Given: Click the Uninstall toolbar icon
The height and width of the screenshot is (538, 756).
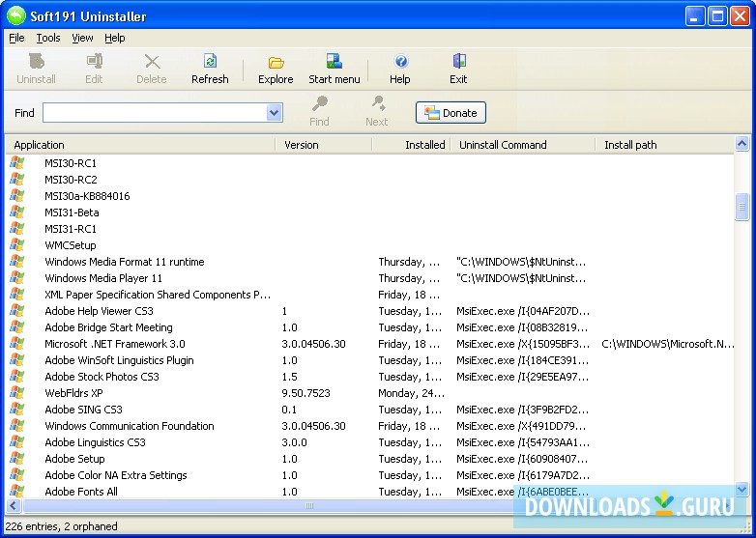Looking at the screenshot, I should click(37, 62).
